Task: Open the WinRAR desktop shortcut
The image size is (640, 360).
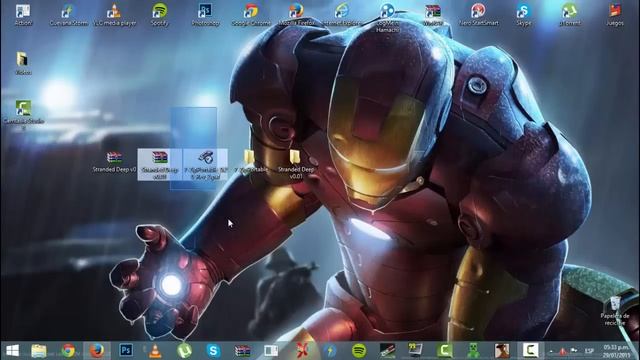Action: click(433, 15)
